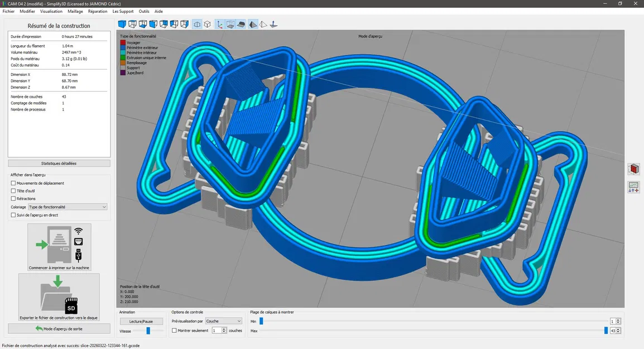Switch to the top view cube icon
Screen dimensions: 644x349
click(132, 24)
